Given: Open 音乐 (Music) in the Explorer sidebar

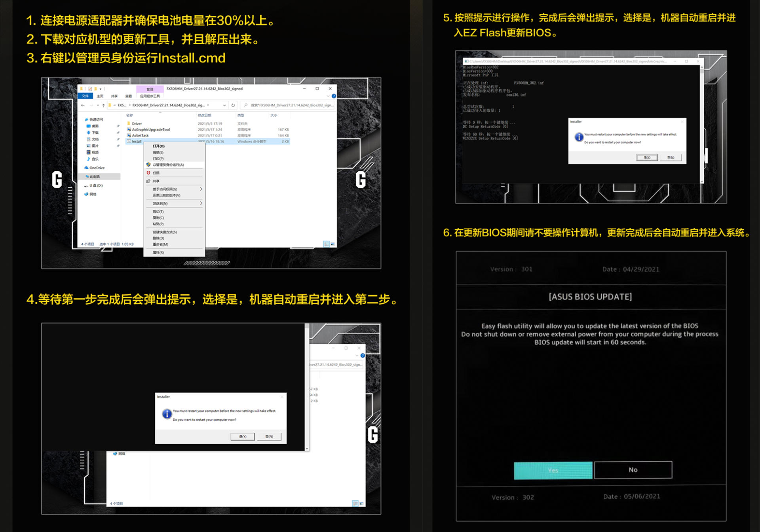Looking at the screenshot, I should (93, 159).
